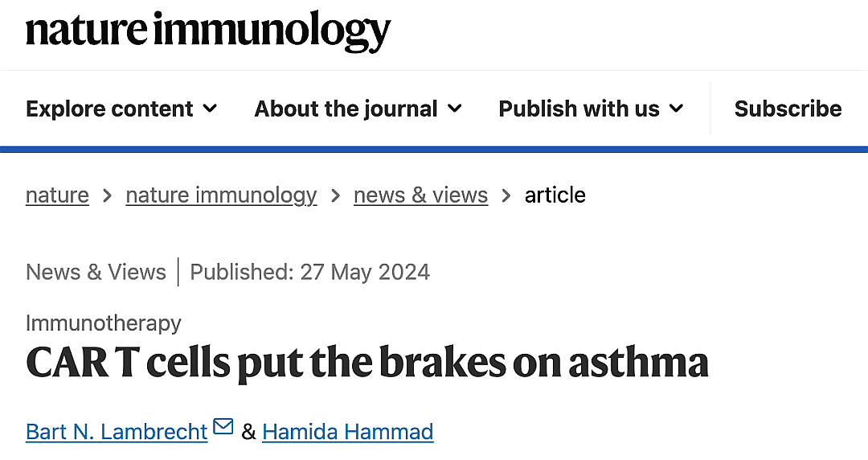This screenshot has height=460, width=868.
Task: Open author Hamida Hammad's profile
Action: click(348, 432)
